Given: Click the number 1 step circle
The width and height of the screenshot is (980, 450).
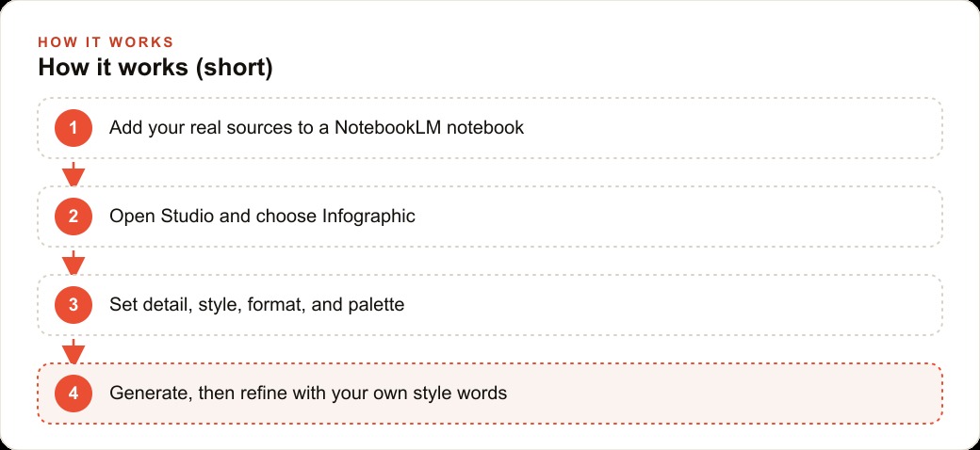Looking at the screenshot, I should click(73, 128).
